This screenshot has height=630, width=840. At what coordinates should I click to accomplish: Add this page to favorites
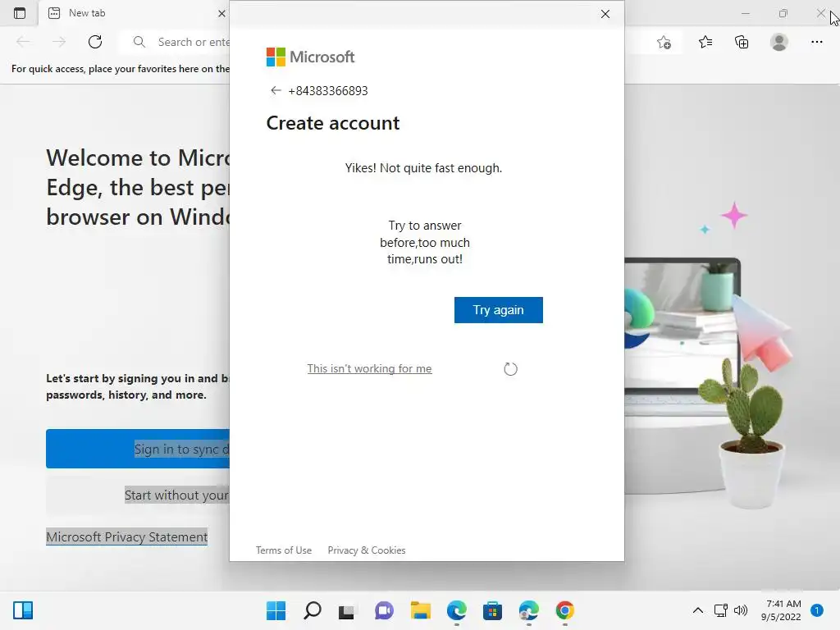(x=664, y=42)
